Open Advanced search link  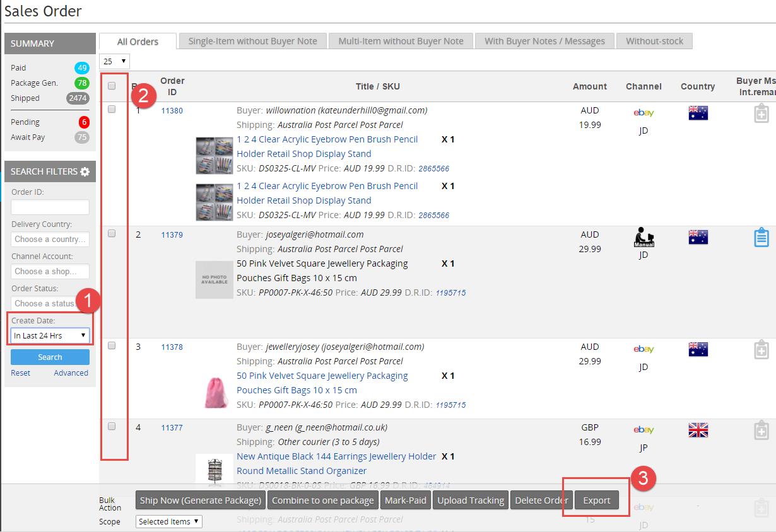pos(71,373)
